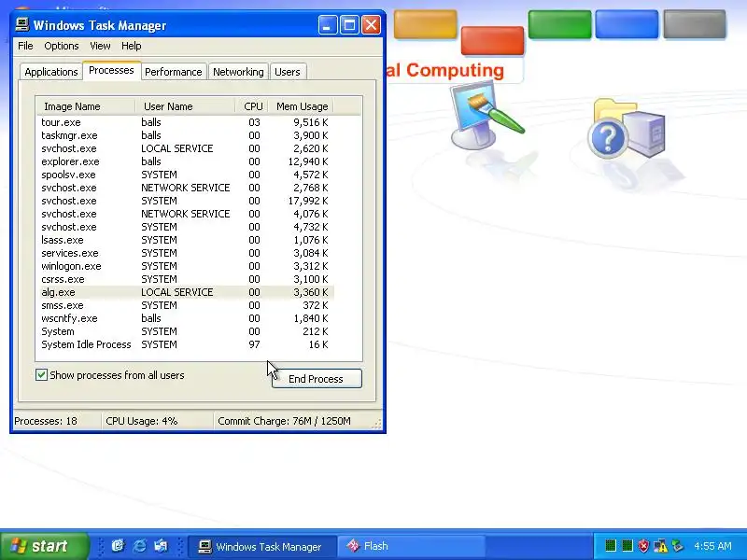
Task: Close the Windows Task Manager window
Action: (x=371, y=25)
